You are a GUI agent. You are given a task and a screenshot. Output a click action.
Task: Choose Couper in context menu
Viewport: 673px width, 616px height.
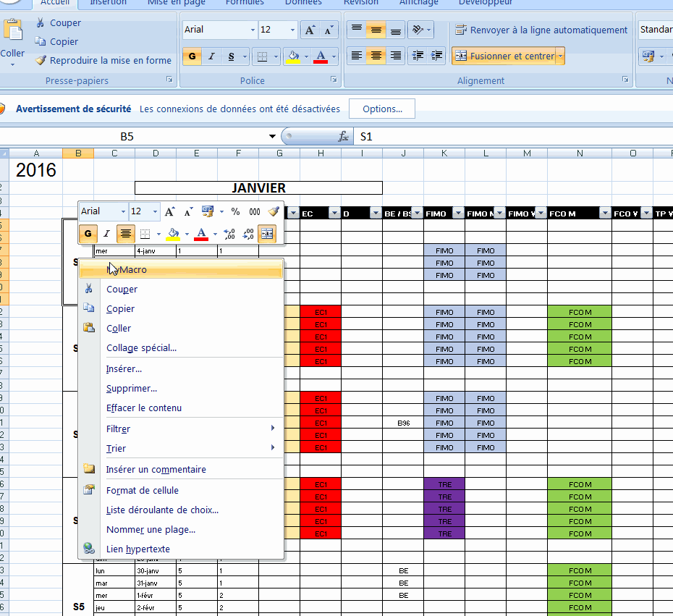pyautogui.click(x=181, y=290)
